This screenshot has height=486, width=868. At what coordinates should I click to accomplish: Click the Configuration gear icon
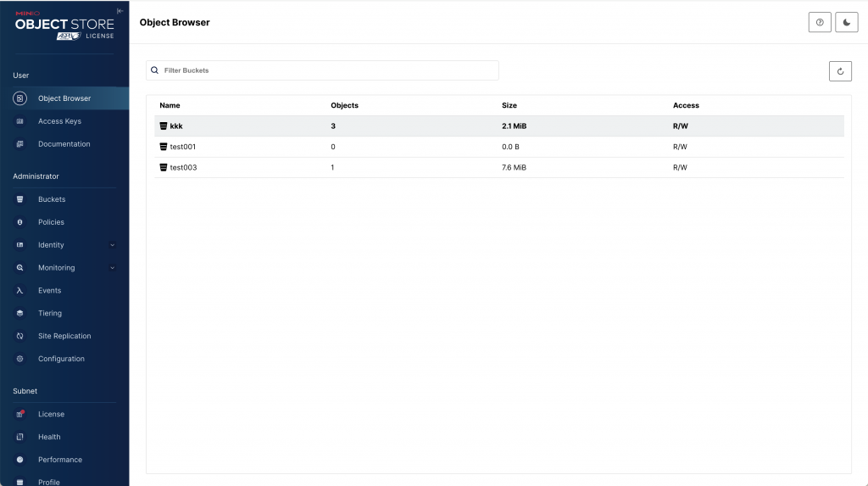[x=20, y=359]
